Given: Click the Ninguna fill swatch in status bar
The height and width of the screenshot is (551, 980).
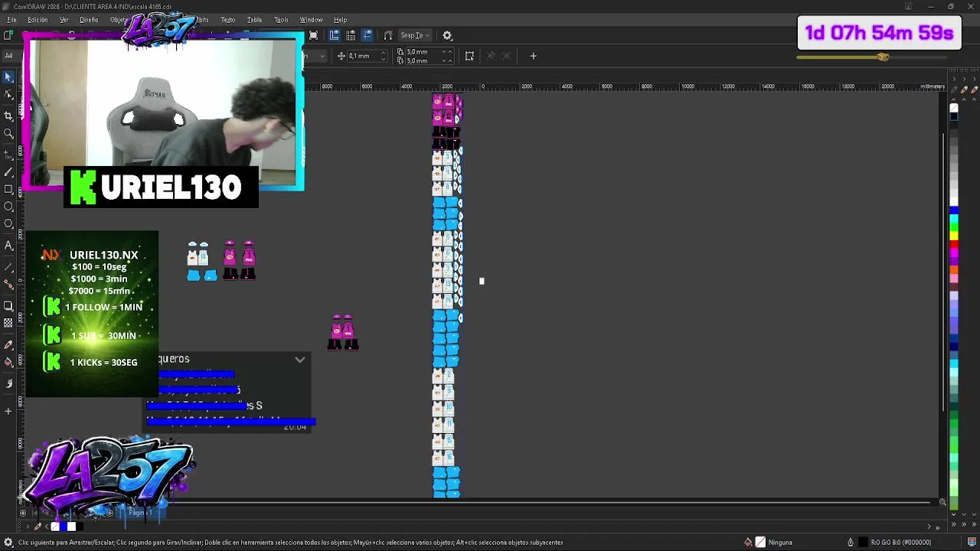Looking at the screenshot, I should [760, 542].
